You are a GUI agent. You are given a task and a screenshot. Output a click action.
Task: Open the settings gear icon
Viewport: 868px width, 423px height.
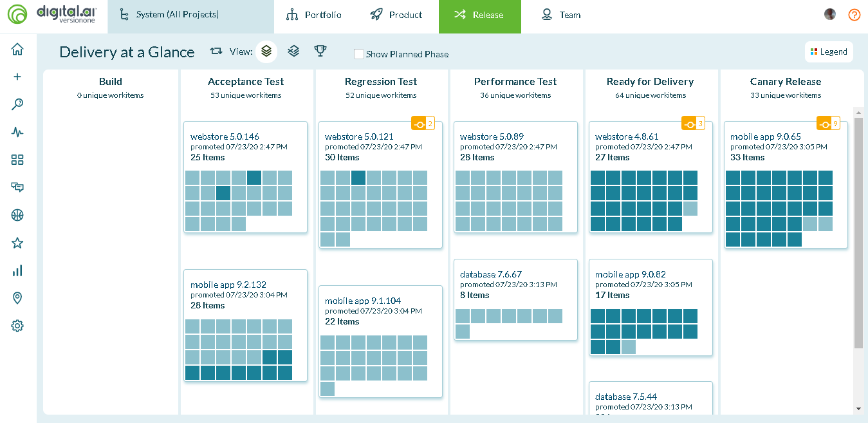point(17,326)
